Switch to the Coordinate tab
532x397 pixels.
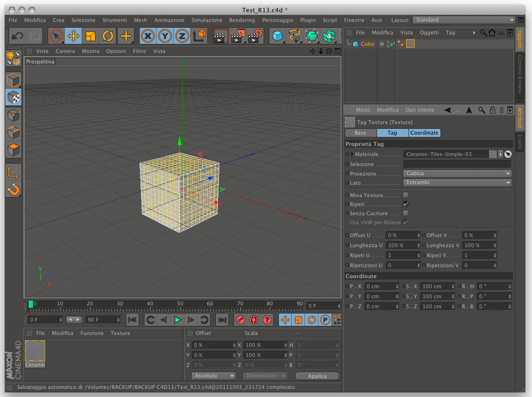point(424,133)
